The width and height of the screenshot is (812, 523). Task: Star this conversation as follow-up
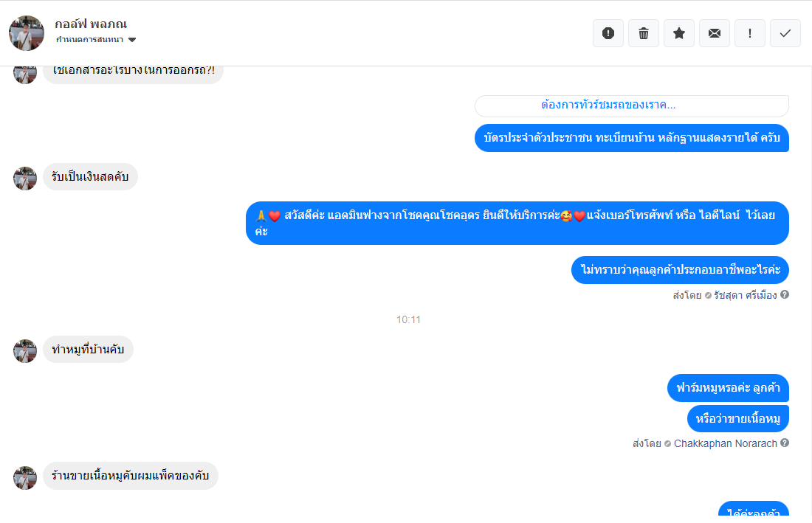[x=679, y=34]
